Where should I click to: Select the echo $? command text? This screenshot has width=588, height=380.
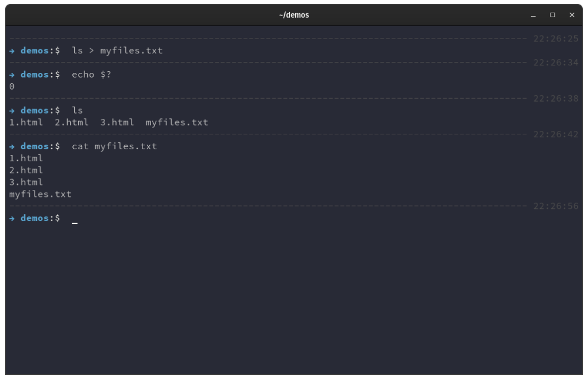[91, 74]
